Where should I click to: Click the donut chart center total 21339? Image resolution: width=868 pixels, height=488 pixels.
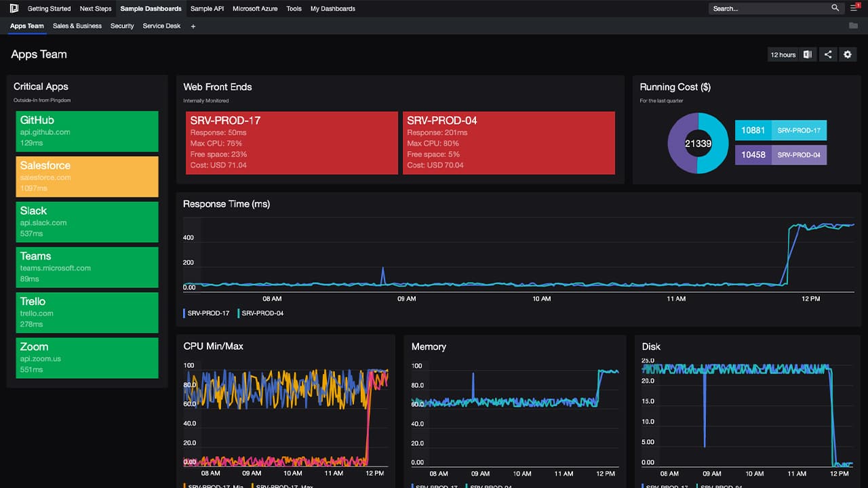(698, 144)
